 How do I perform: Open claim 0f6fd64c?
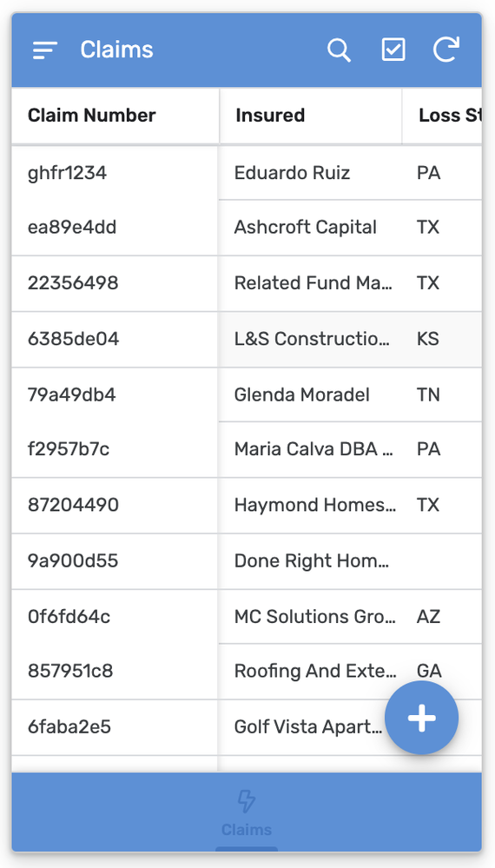tap(69, 617)
